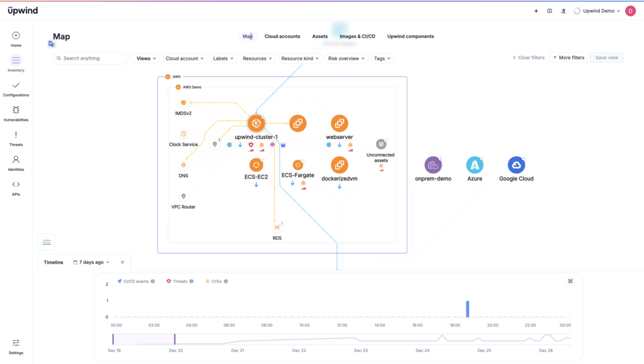This screenshot has height=364, width=644.
Task: Switch to the Map tab
Action: (x=247, y=36)
